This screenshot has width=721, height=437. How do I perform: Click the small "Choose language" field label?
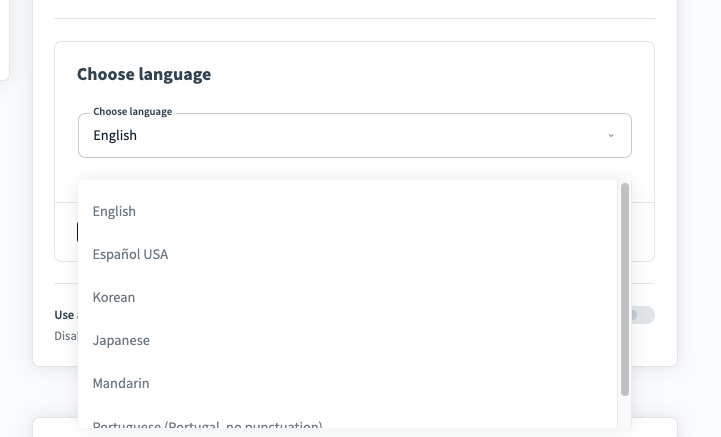[x=133, y=112]
